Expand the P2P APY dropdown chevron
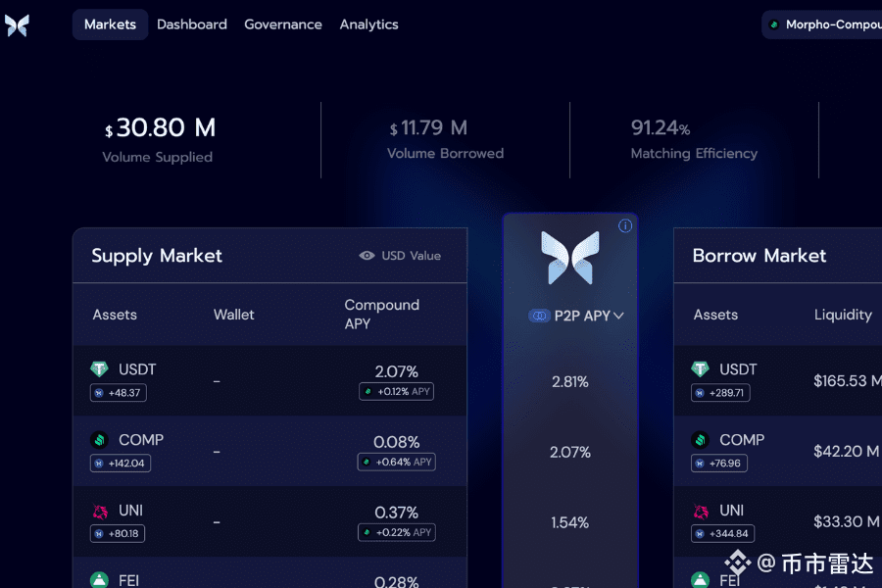This screenshot has height=588, width=882. pos(618,316)
